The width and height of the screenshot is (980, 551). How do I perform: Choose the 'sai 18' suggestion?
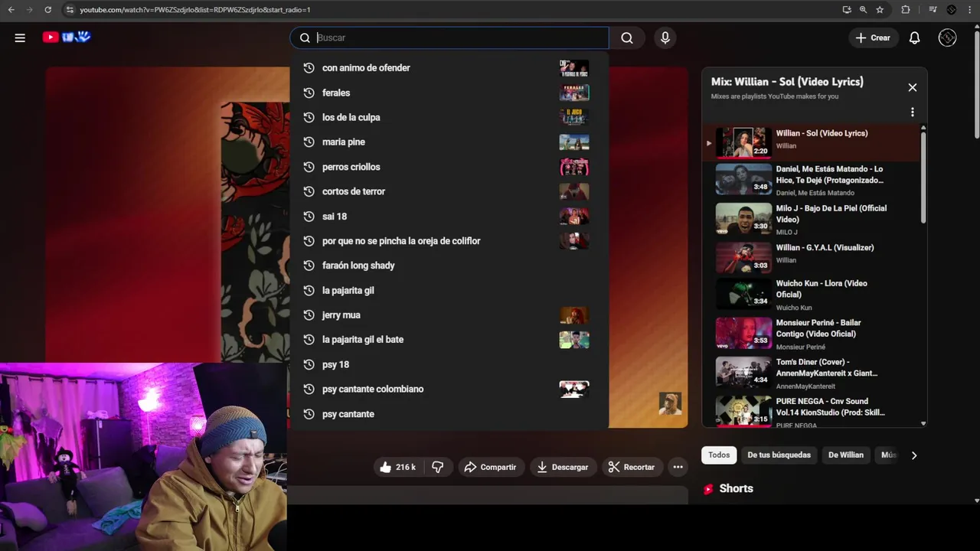449,216
